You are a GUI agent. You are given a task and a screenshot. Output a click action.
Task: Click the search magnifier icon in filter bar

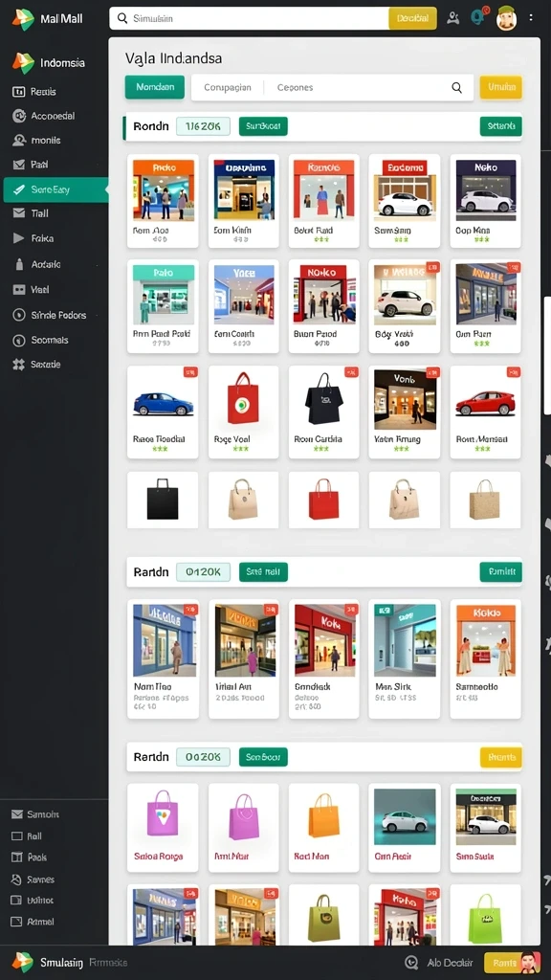(x=456, y=87)
